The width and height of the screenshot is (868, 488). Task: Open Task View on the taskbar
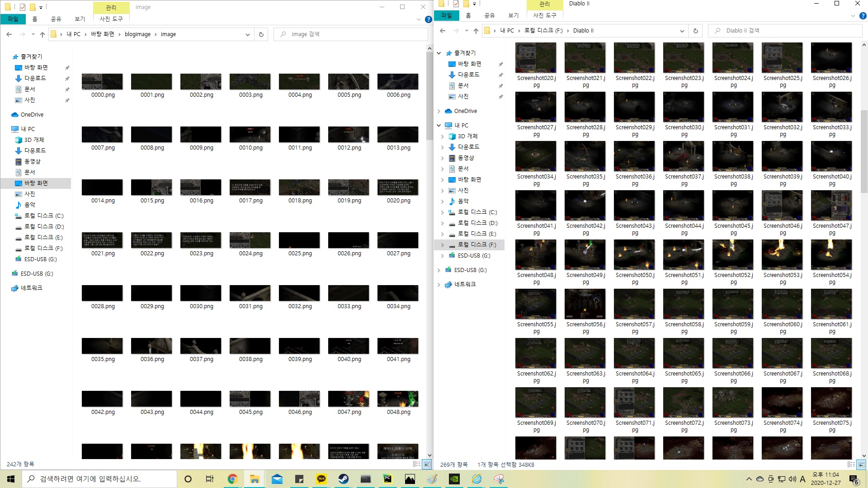(x=210, y=479)
